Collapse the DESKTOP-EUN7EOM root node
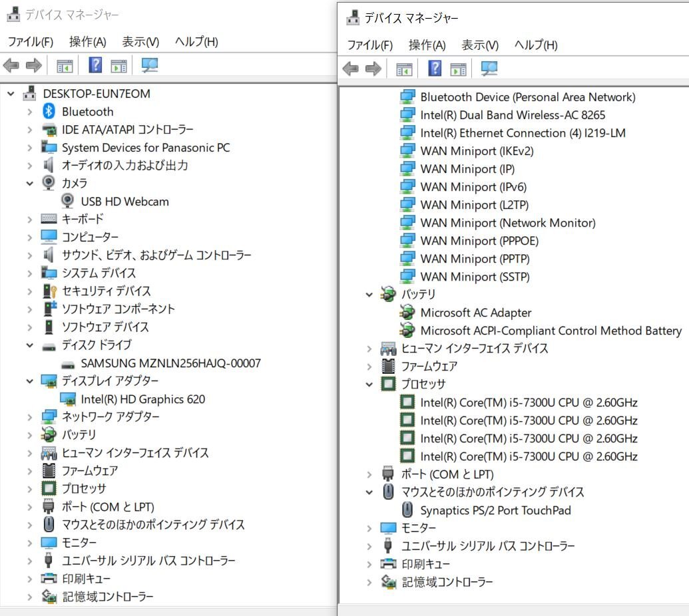 coord(11,94)
